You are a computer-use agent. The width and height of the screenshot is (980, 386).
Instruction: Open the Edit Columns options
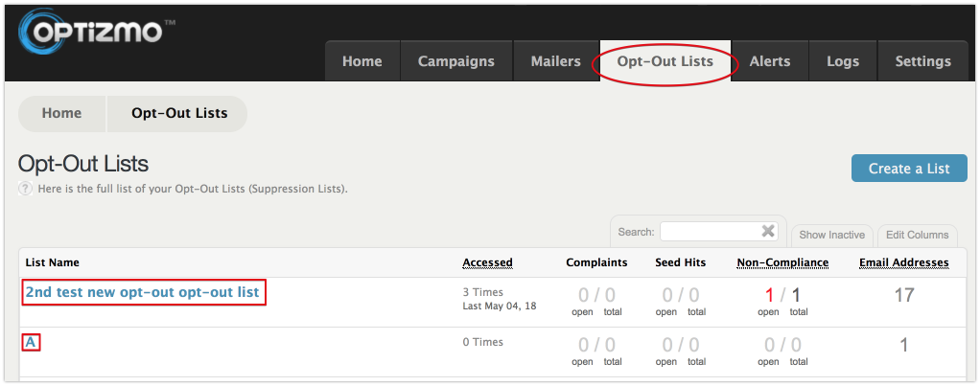point(918,236)
